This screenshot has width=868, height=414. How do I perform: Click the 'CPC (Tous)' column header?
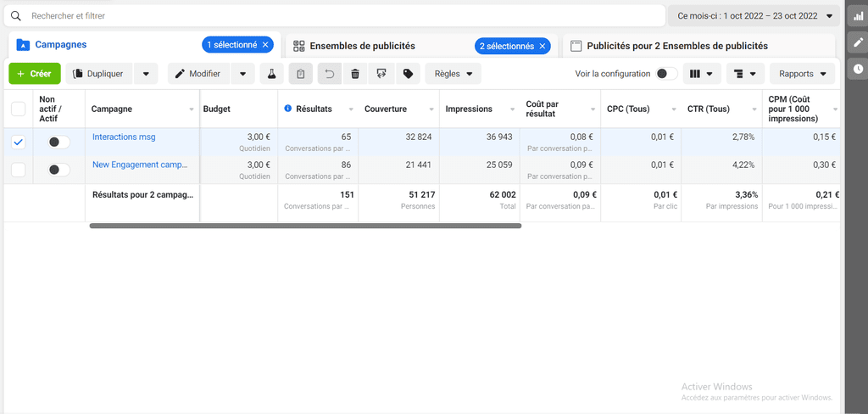pos(628,109)
